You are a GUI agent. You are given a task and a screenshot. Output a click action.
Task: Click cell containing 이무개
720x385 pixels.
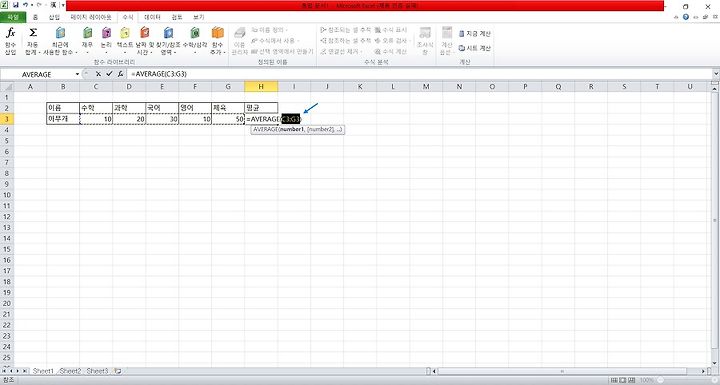(63, 119)
